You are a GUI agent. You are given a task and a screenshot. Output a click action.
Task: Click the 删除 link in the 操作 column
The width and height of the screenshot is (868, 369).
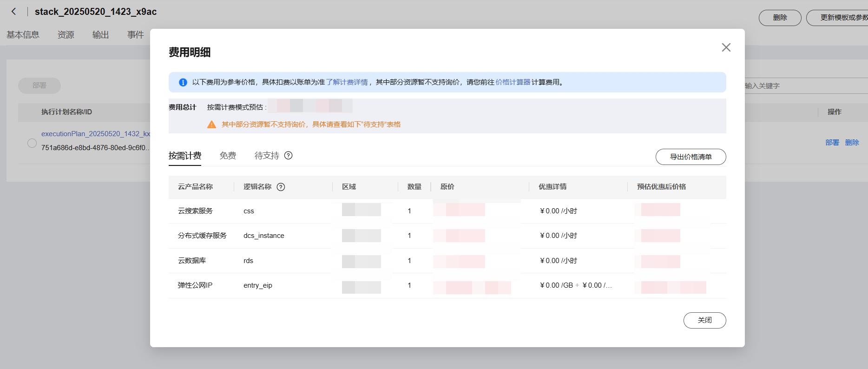[852, 143]
